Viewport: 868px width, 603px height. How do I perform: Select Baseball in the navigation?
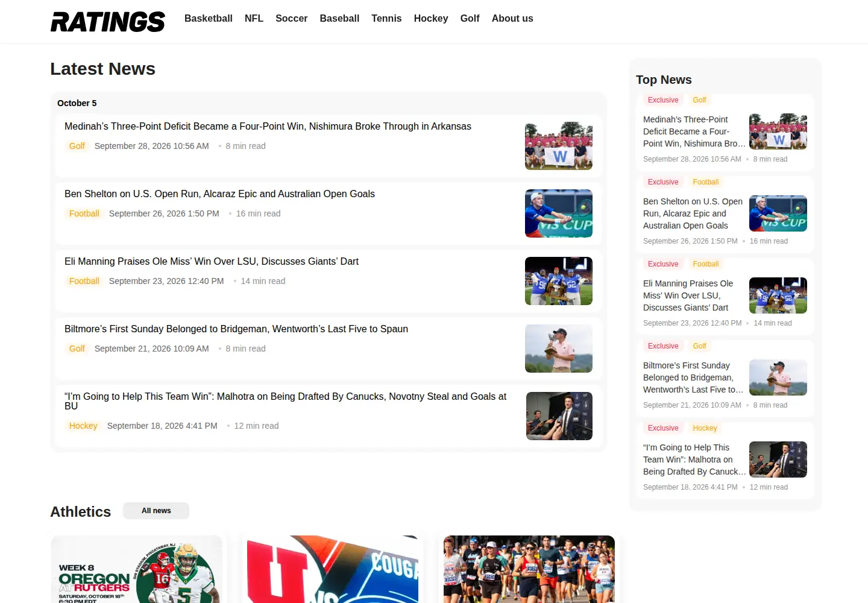339,19
